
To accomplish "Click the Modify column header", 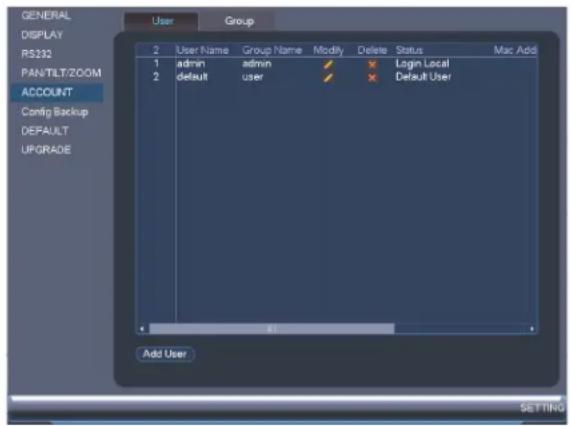I will point(328,50).
